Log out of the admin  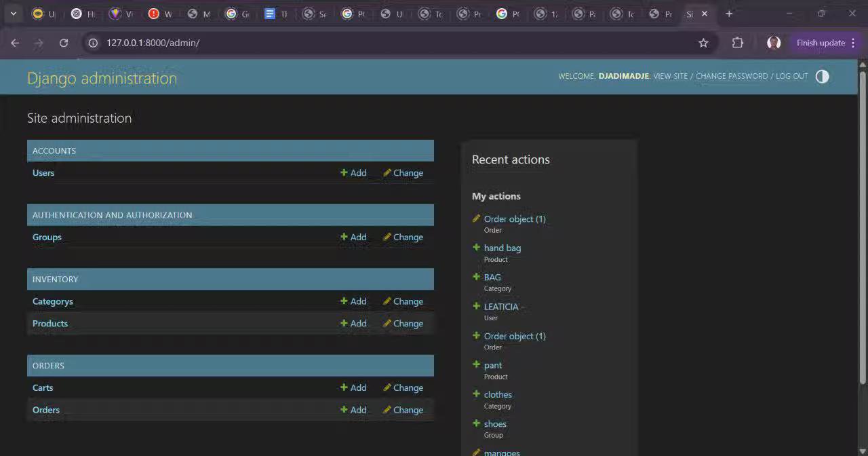pyautogui.click(x=792, y=76)
